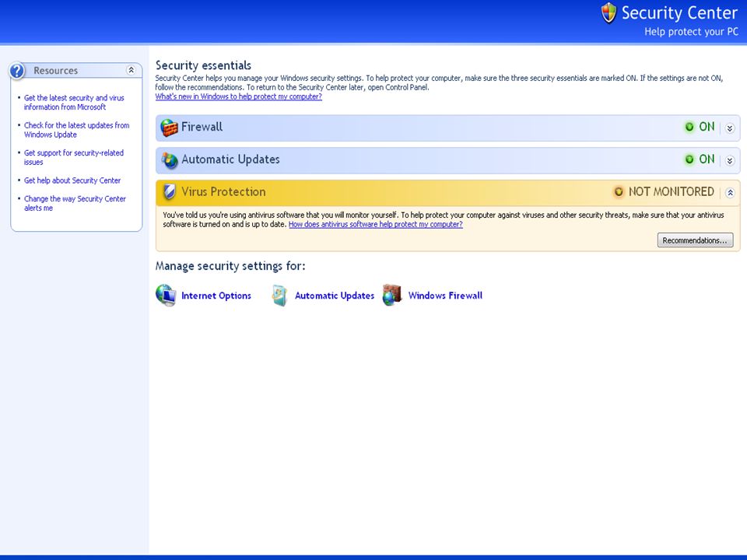Click the Virus Protection section title

pyautogui.click(x=223, y=192)
